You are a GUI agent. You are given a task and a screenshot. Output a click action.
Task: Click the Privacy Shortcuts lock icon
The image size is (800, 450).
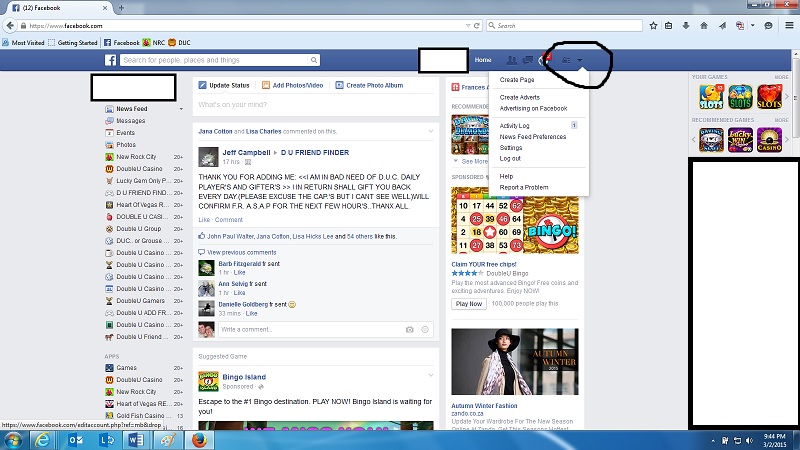566,61
